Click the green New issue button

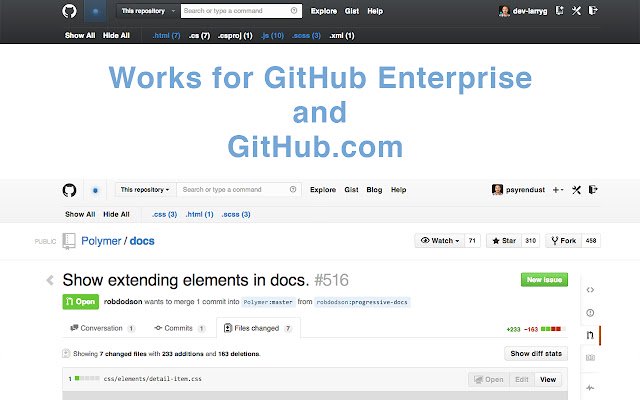[x=544, y=280]
